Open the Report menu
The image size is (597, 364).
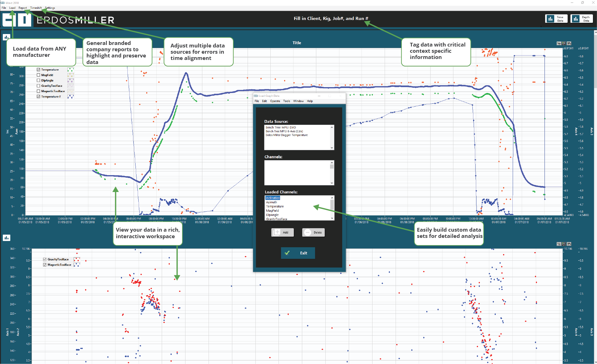pos(22,8)
